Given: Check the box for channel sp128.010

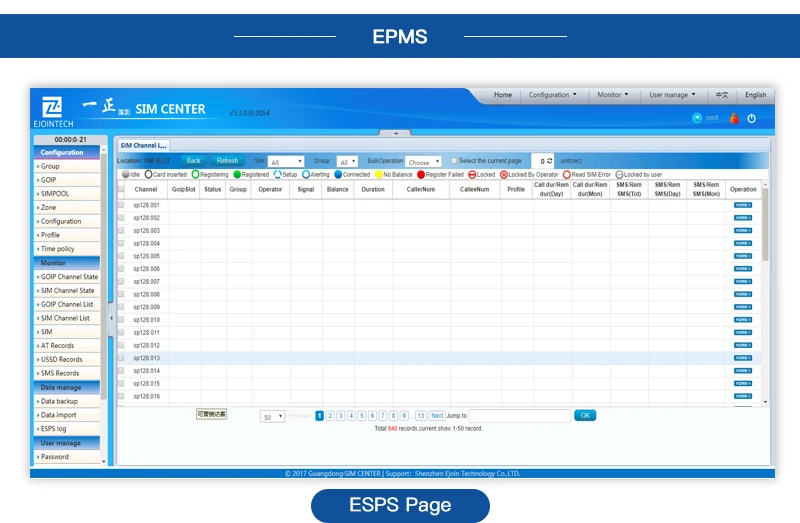Looking at the screenshot, I should [121, 319].
